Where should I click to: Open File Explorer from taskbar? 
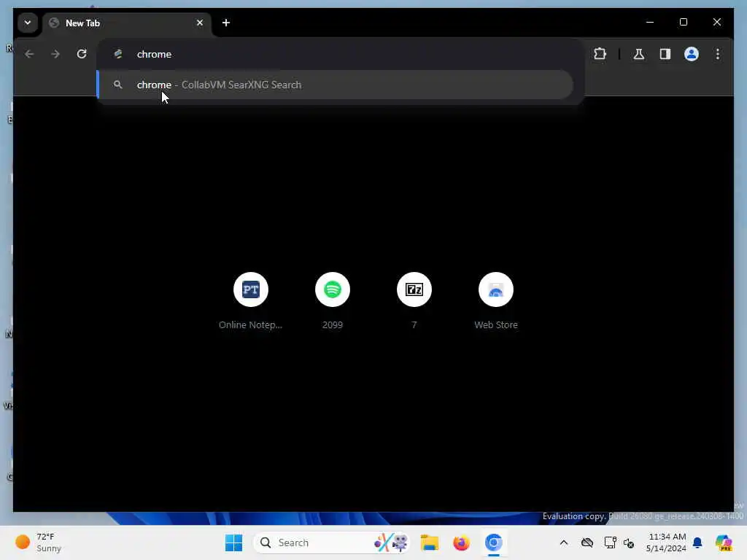429,542
